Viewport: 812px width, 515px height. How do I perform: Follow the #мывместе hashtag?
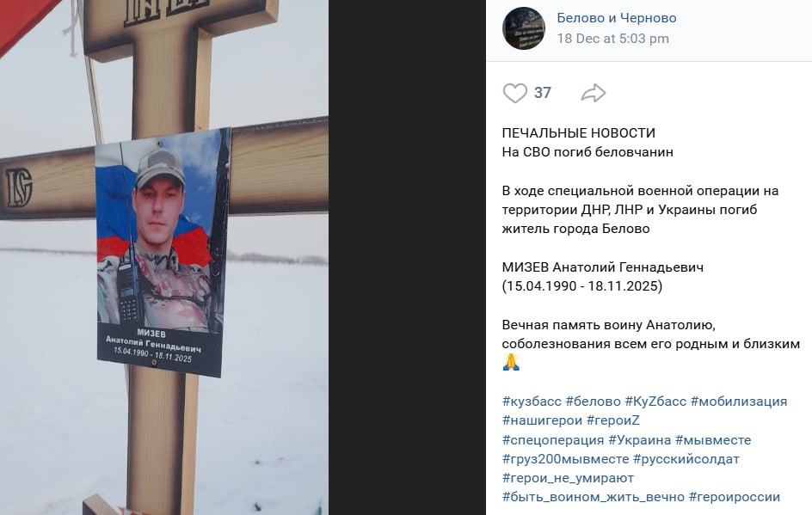(x=713, y=440)
